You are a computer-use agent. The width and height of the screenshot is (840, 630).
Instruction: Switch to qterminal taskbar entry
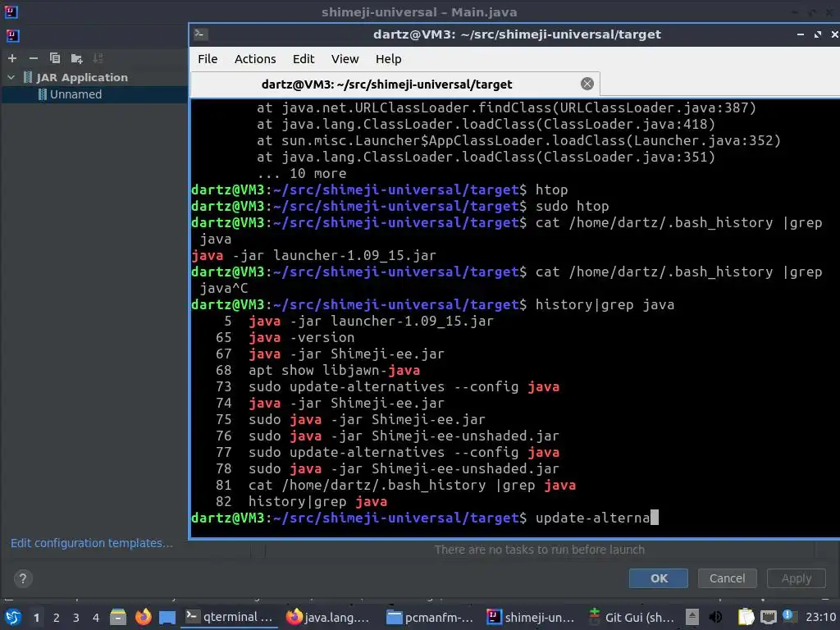click(231, 617)
